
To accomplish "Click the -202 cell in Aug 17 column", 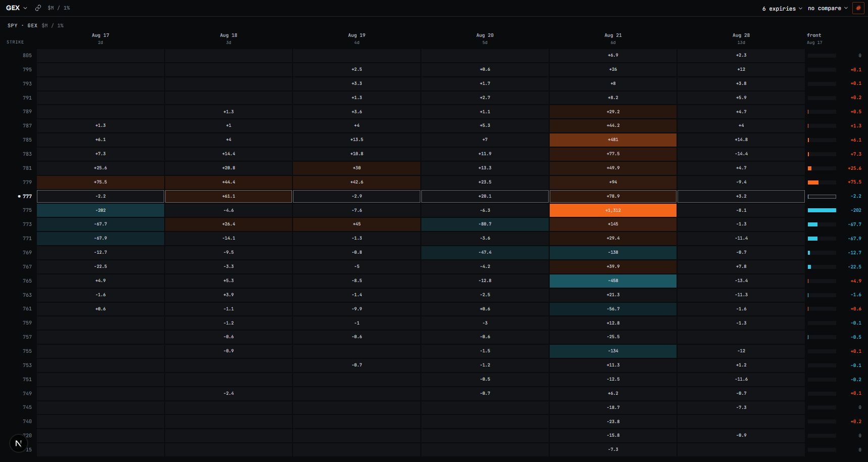I will click(101, 210).
